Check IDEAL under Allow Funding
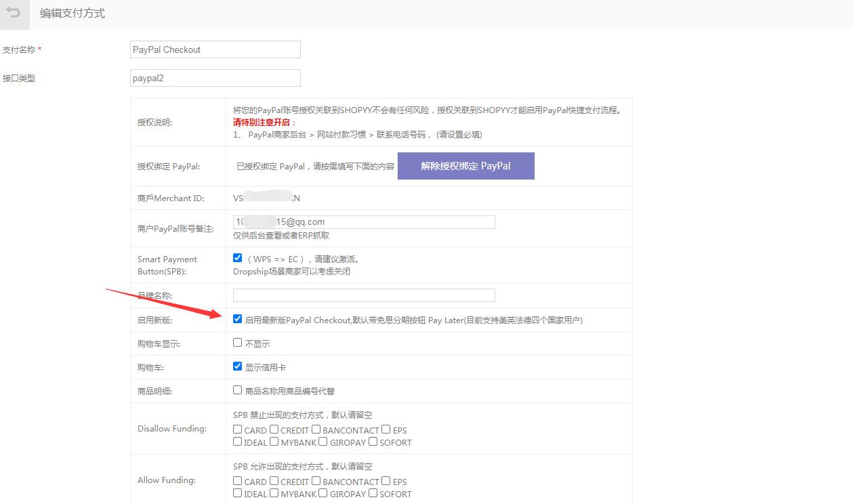Image resolution: width=853 pixels, height=504 pixels. click(x=237, y=493)
